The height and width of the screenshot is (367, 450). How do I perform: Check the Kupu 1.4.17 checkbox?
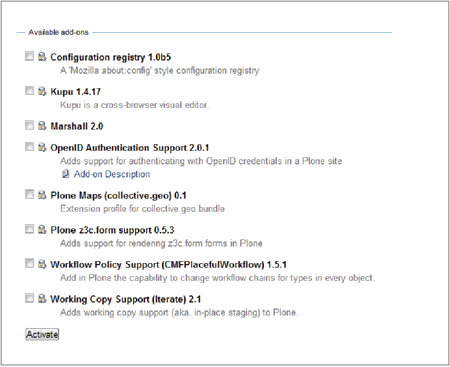pos(30,90)
